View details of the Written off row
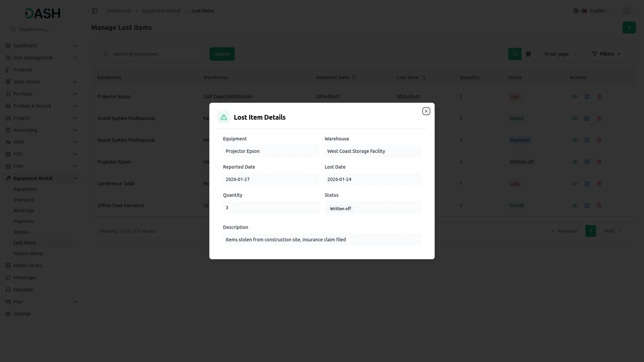Image resolution: width=644 pixels, height=362 pixels. pos(575,162)
